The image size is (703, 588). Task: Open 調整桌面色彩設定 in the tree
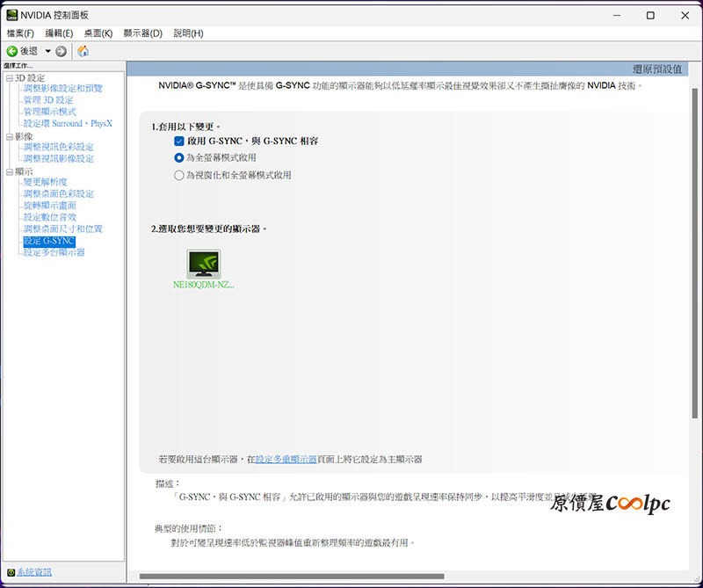[x=59, y=193]
